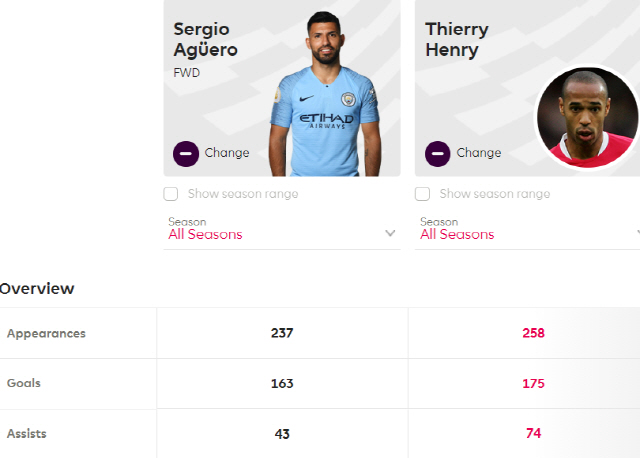Click the Change label for Agüero

pos(227,153)
